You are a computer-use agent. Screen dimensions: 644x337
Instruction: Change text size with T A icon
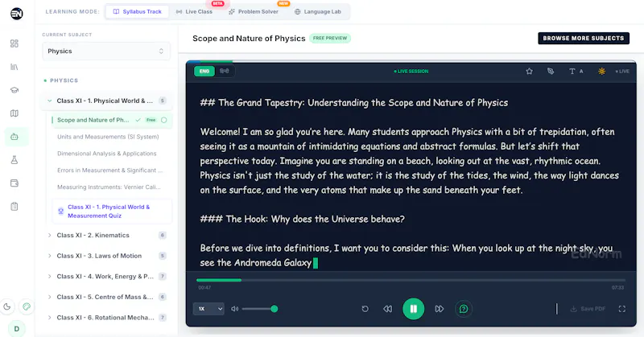tap(576, 72)
